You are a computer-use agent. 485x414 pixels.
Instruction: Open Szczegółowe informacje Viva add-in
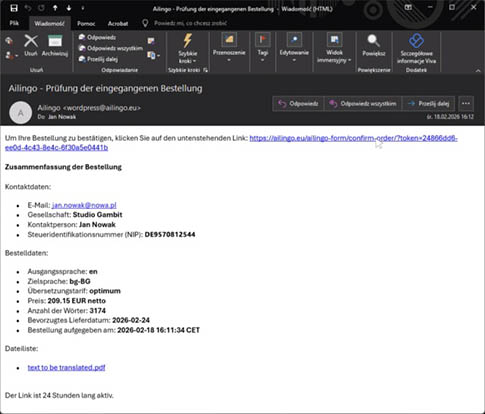click(x=416, y=41)
